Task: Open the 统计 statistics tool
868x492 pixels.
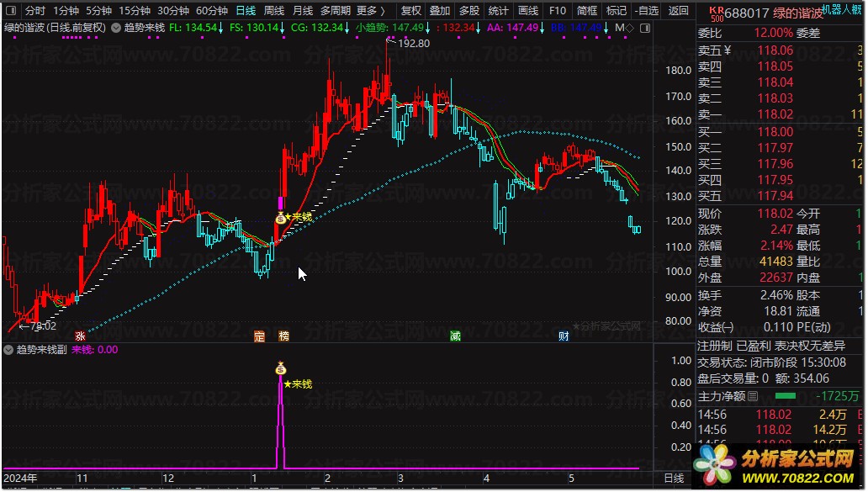Action: tap(498, 11)
